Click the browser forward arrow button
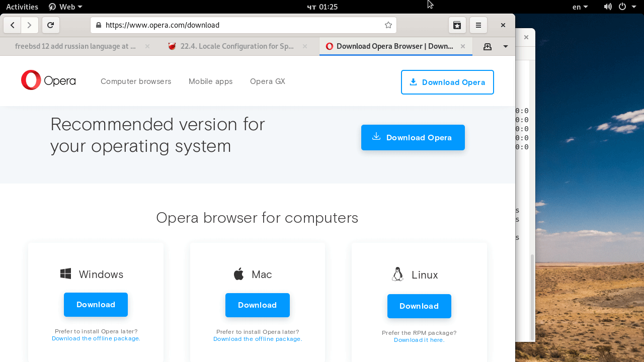Image resolution: width=644 pixels, height=362 pixels. (x=30, y=25)
